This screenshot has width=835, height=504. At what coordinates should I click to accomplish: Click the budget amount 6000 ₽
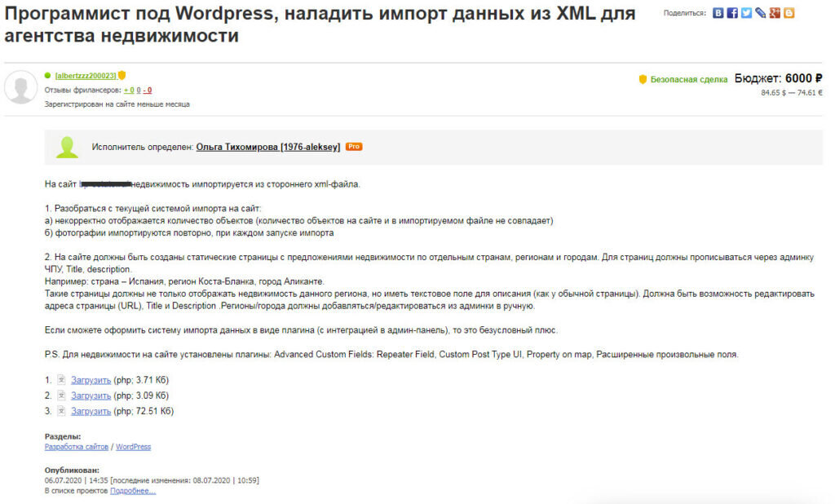coord(803,78)
